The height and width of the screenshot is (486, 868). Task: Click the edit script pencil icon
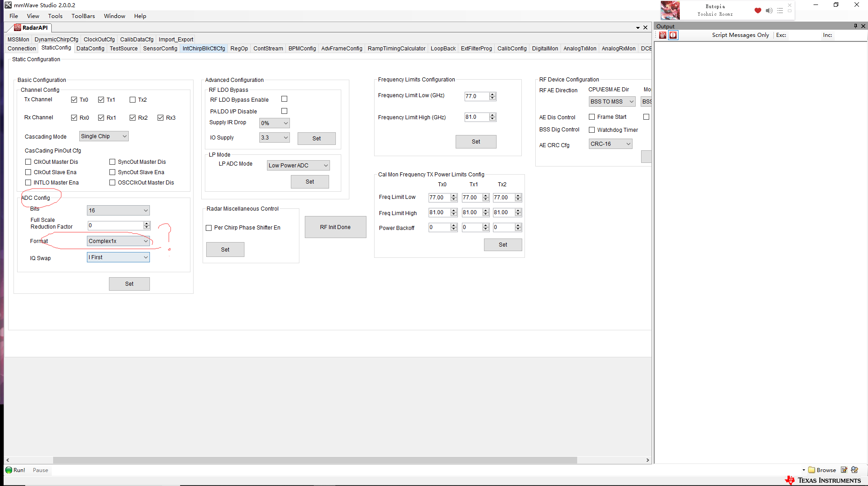tap(844, 470)
